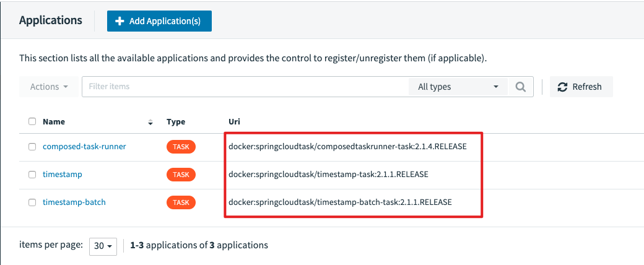The image size is (644, 265).
Task: Click the magnifier search icon
Action: tap(521, 87)
